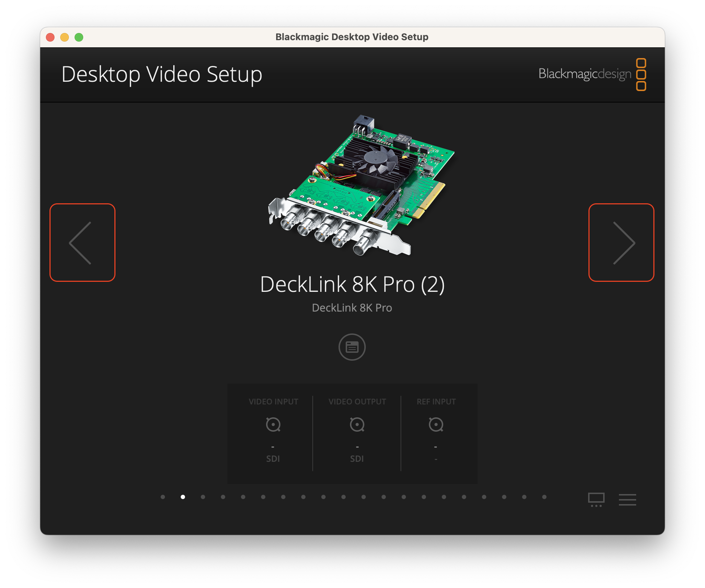Open the DeckLink 8K Pro settings icon

[352, 347]
